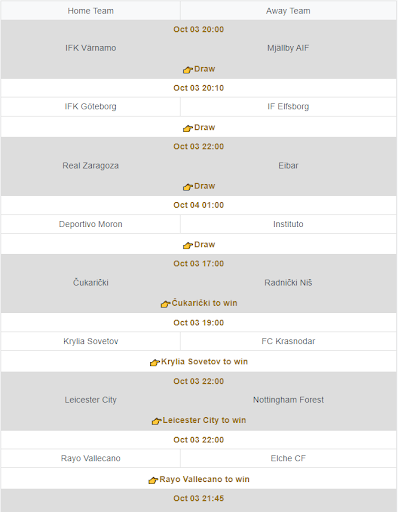Select the Away Team column header
The width and height of the screenshot is (398, 512).
click(x=288, y=11)
